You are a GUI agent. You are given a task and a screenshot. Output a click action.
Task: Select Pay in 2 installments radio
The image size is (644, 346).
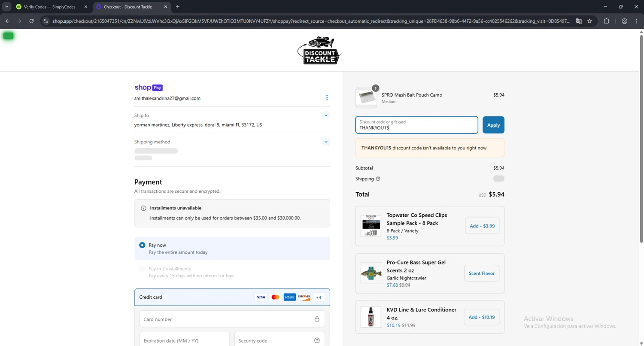142,269
